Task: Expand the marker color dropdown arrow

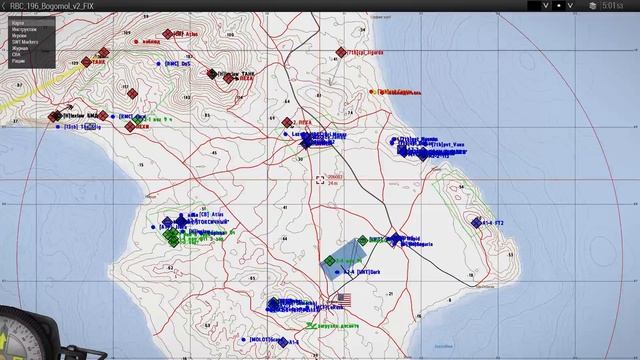Action: [x=546, y=6]
